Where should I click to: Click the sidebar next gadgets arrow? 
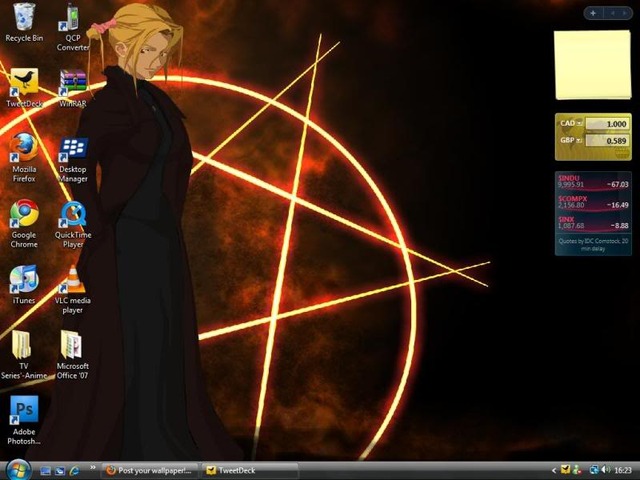pyautogui.click(x=624, y=13)
